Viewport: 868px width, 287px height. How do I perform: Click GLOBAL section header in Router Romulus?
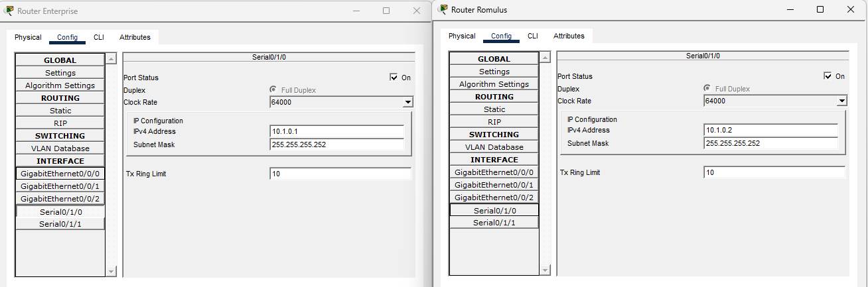click(x=494, y=59)
